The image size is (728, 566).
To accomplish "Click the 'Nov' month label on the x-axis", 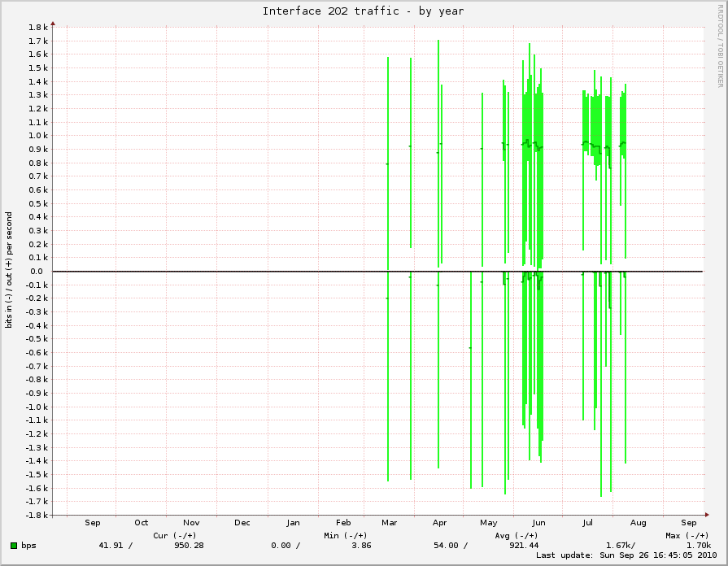I will coord(191,523).
